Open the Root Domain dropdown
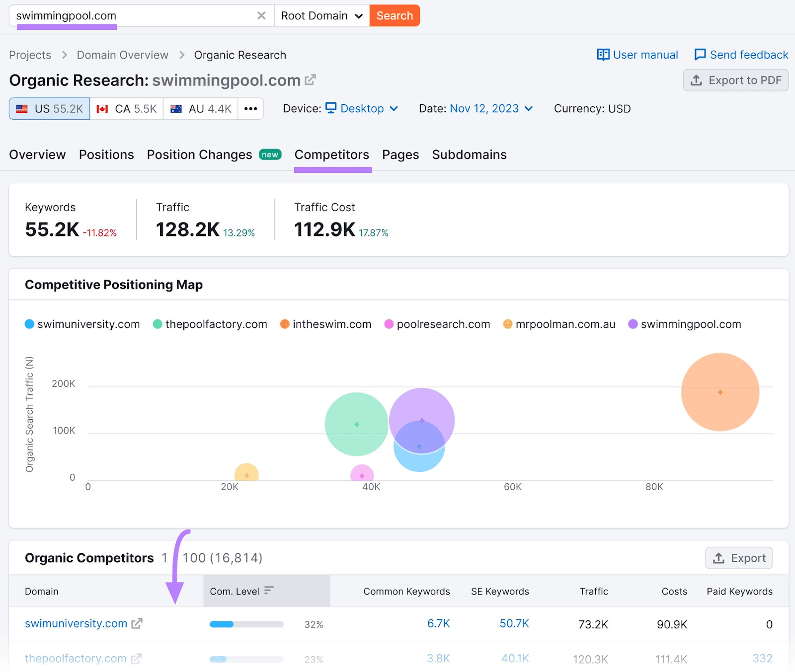The height and width of the screenshot is (672, 795). pyautogui.click(x=322, y=16)
